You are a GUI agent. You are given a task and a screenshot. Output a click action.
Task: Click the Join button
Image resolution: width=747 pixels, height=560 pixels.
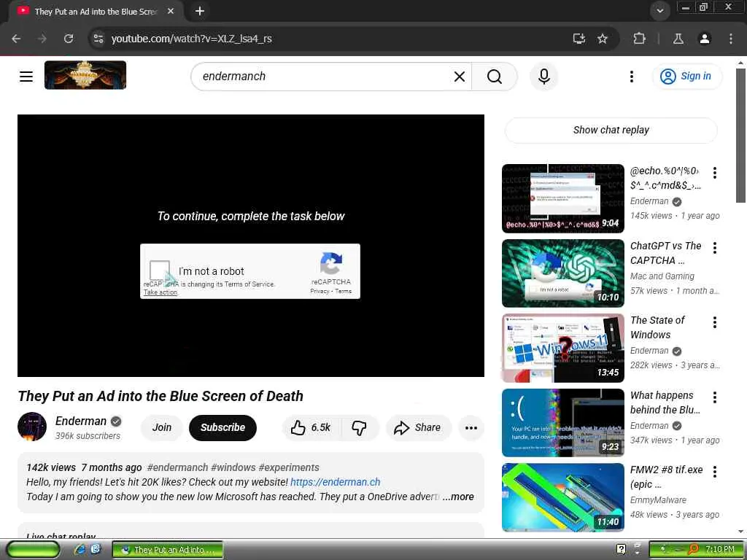[x=162, y=427]
